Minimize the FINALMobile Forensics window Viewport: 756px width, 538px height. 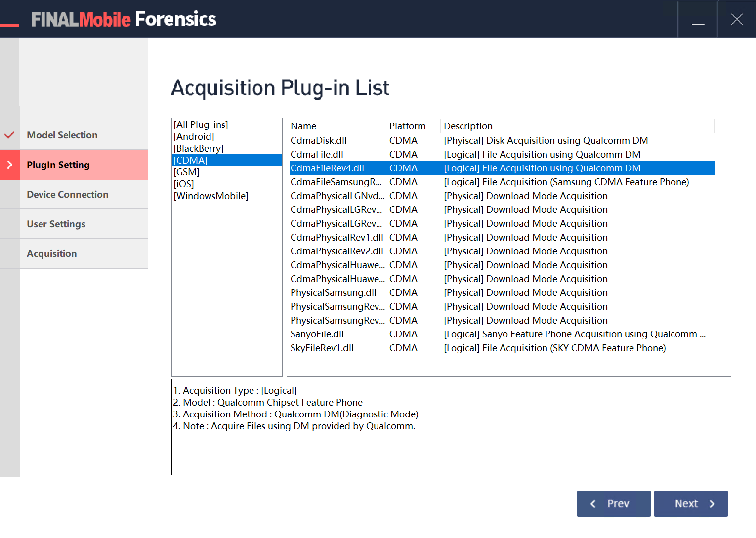(x=698, y=19)
